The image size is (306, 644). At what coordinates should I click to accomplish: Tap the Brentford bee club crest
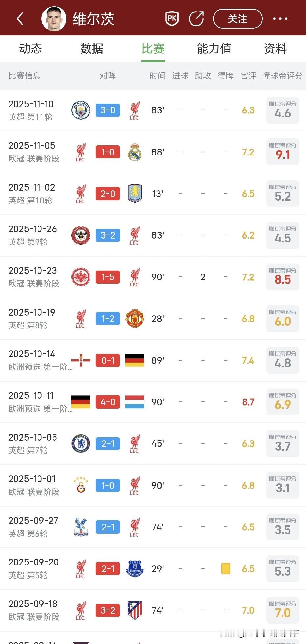click(x=81, y=235)
